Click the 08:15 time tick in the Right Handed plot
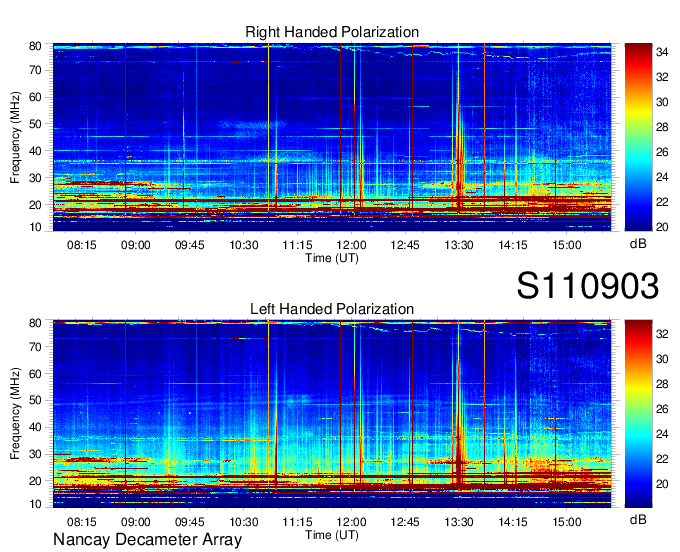The height and width of the screenshot is (552, 680). point(82,245)
